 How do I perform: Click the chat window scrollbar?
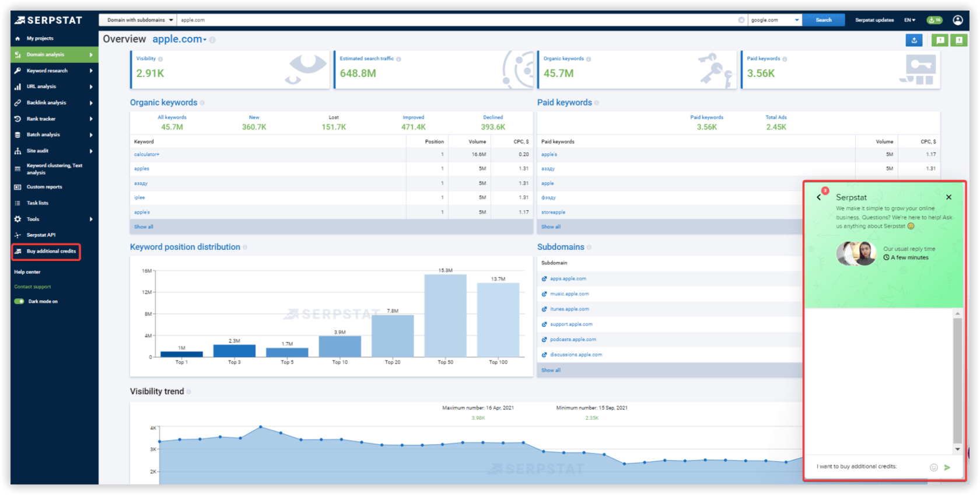tap(957, 379)
